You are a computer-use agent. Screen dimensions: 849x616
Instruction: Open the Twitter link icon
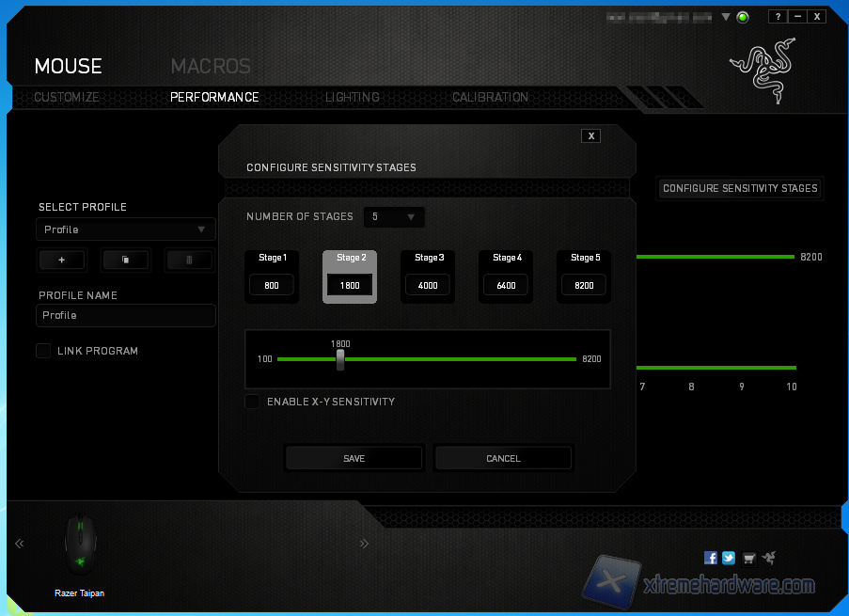(x=729, y=558)
